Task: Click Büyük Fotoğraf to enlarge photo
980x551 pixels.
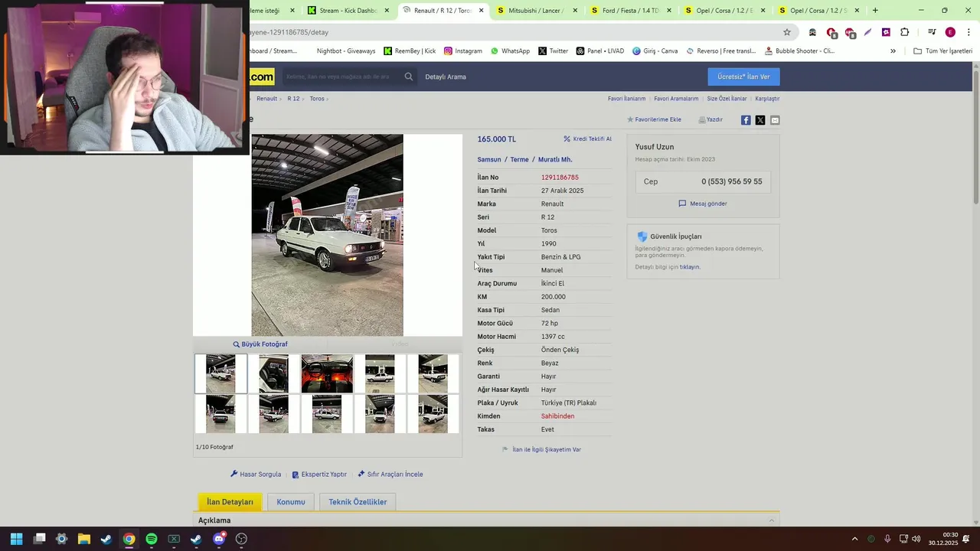Action: coord(260,344)
